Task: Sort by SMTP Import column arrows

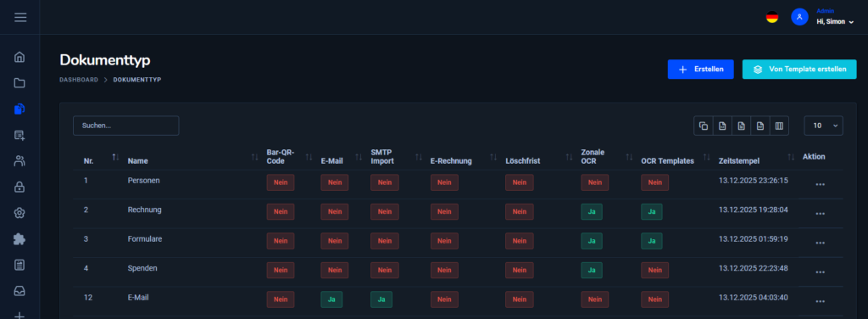Action: pos(419,157)
